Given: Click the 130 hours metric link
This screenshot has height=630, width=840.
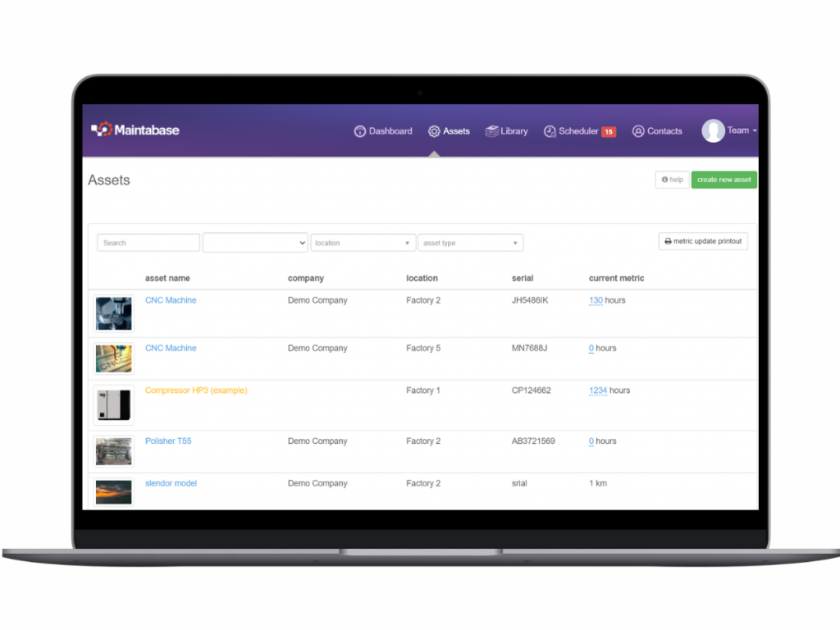Looking at the screenshot, I should click(x=596, y=300).
